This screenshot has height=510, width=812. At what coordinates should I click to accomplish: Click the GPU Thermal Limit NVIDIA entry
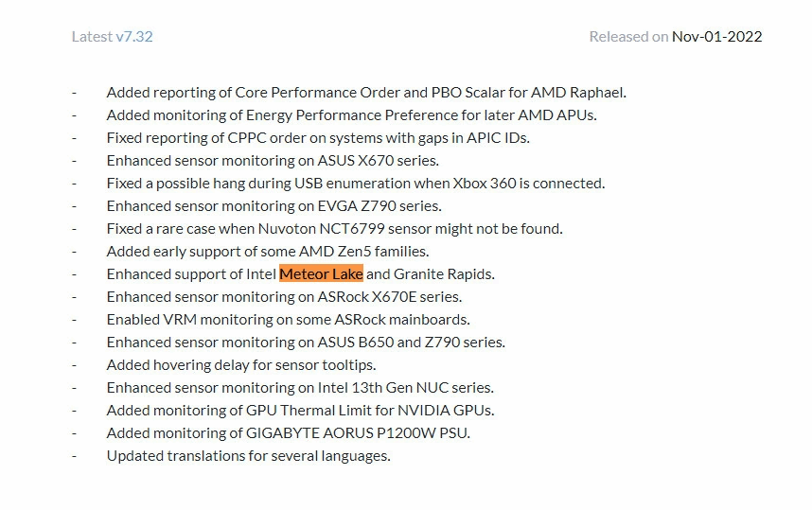coord(300,411)
